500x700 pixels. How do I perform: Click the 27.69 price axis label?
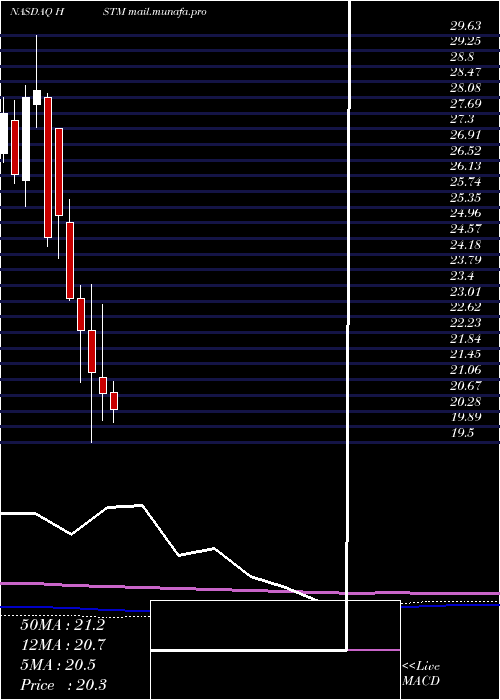point(465,104)
